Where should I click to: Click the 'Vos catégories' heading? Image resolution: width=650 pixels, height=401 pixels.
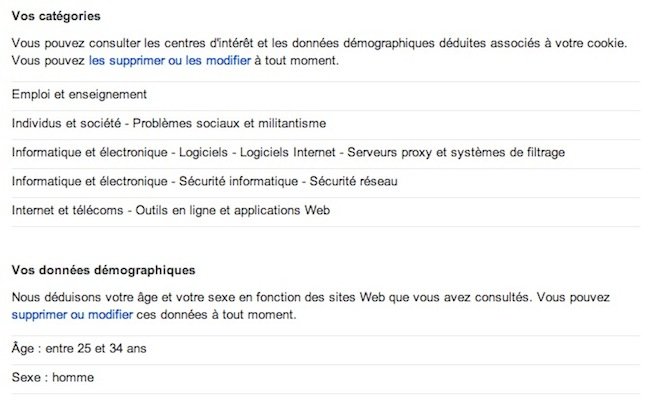(x=56, y=16)
